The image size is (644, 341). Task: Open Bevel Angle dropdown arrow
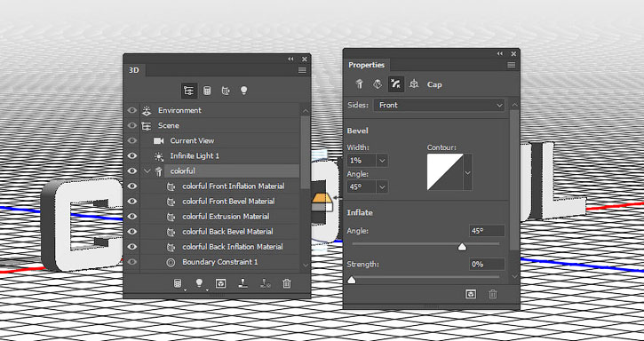(x=382, y=187)
